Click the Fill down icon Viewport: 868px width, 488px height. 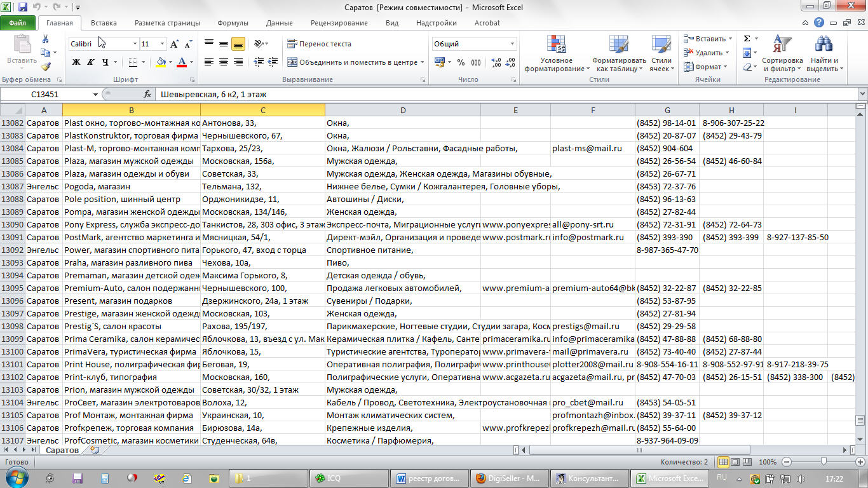pos(747,53)
